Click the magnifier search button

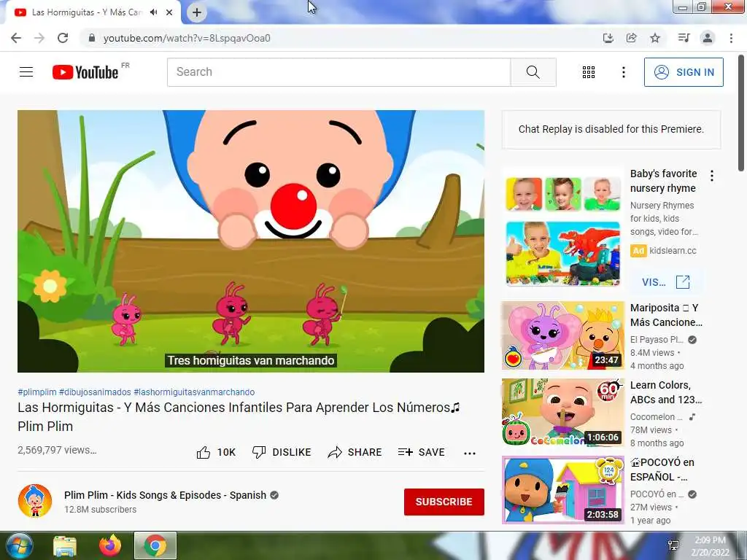[x=533, y=72]
